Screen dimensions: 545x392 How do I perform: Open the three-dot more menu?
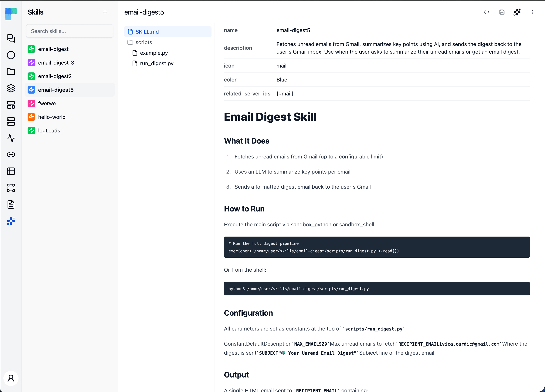pos(532,12)
